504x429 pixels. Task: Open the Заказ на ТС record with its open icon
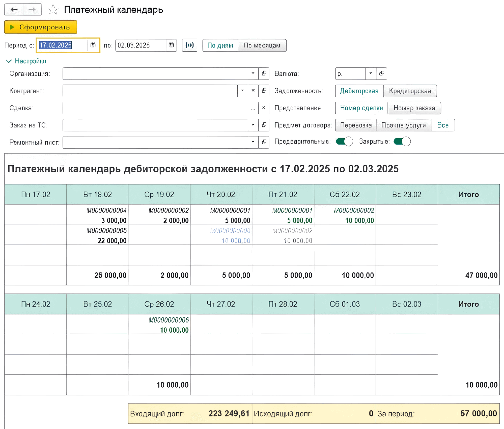click(x=264, y=125)
